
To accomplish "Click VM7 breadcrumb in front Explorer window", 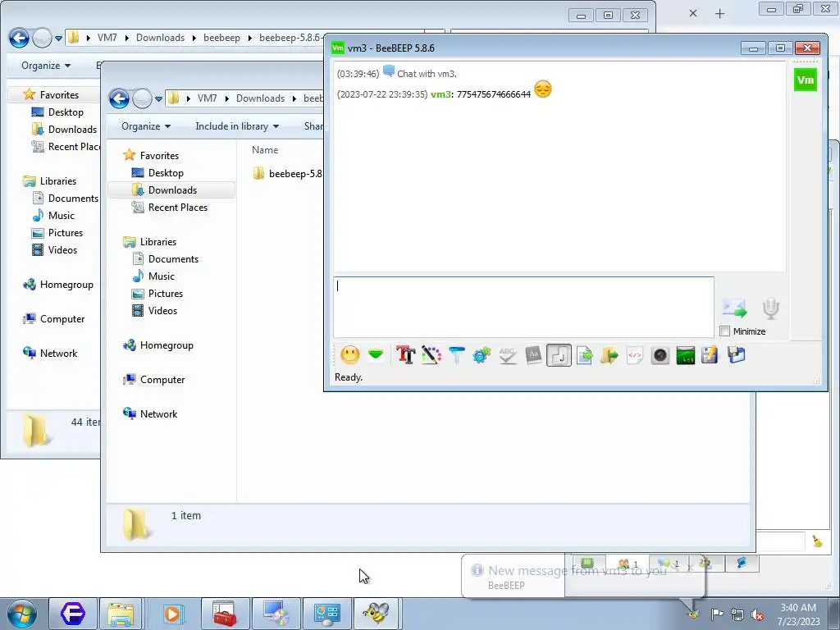I will pos(208,98).
